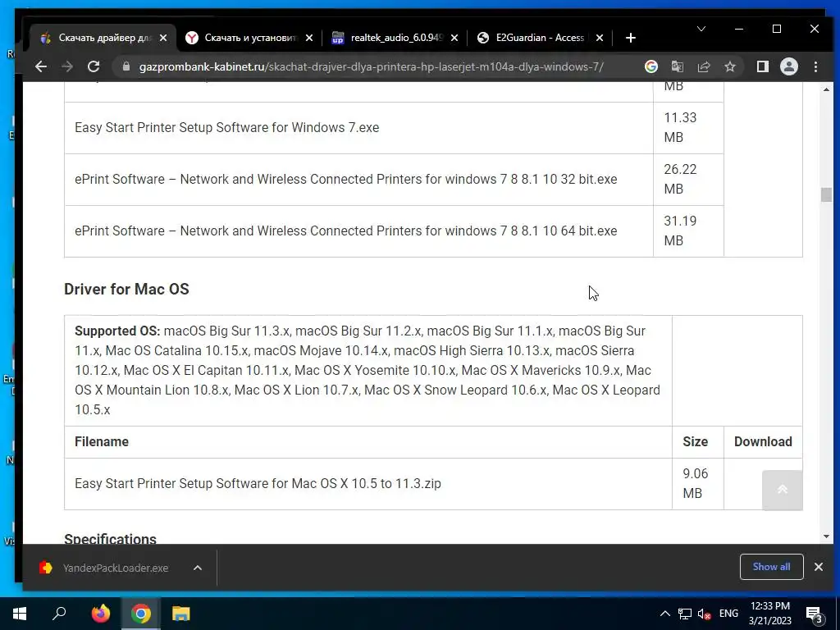840x630 pixels.
Task: Click the Specifications heading
Action: [111, 538]
